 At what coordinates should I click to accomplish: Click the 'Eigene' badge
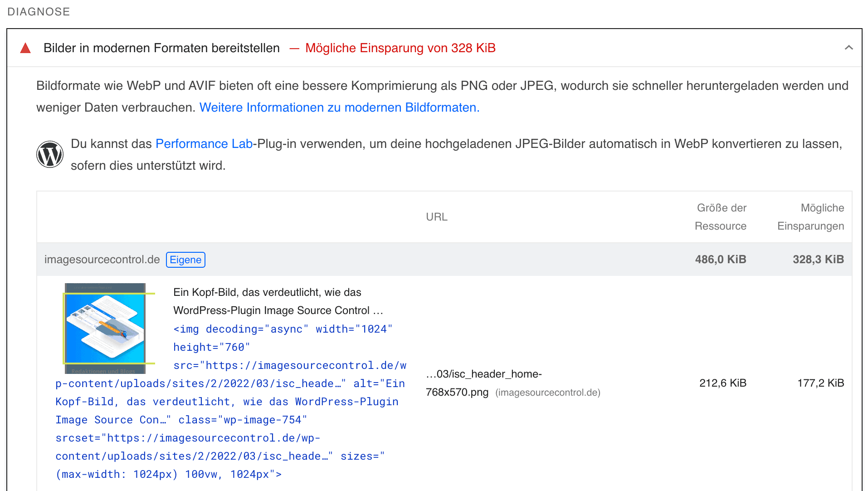pyautogui.click(x=185, y=260)
